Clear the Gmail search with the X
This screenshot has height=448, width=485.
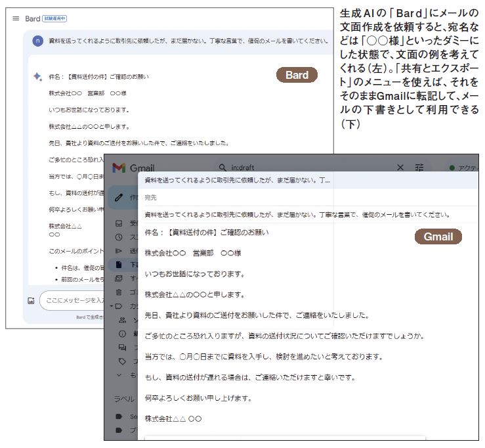pyautogui.click(x=400, y=168)
